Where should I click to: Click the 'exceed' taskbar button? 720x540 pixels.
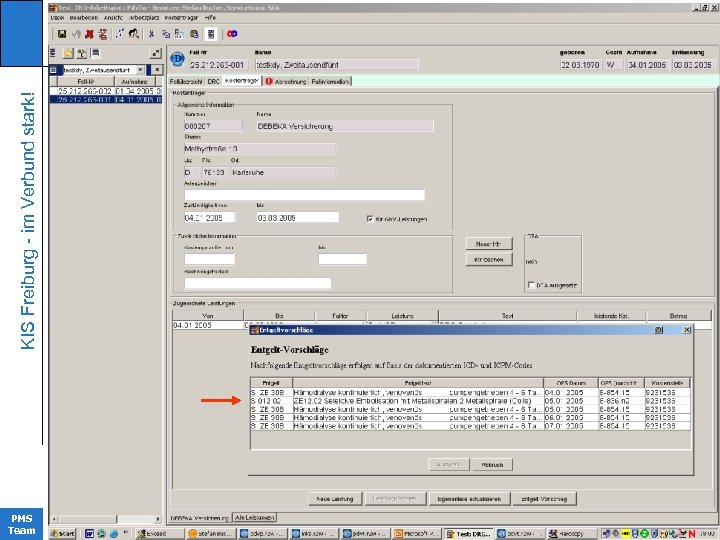click(158, 534)
